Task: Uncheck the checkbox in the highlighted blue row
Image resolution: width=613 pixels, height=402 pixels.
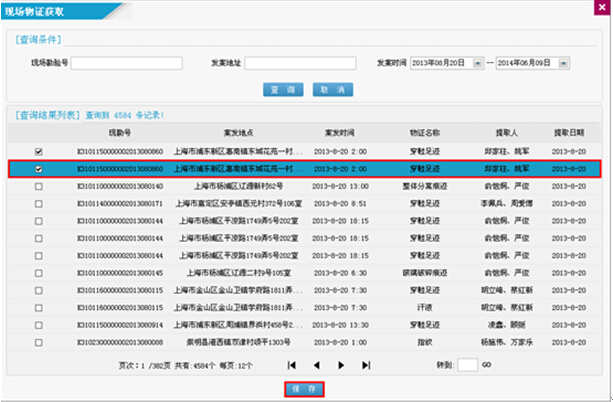Action: [38, 169]
